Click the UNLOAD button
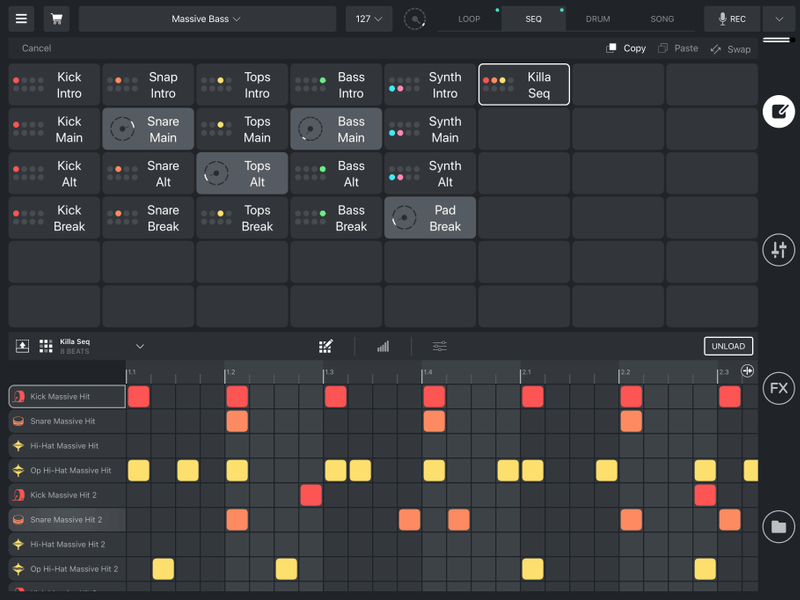 (x=728, y=346)
